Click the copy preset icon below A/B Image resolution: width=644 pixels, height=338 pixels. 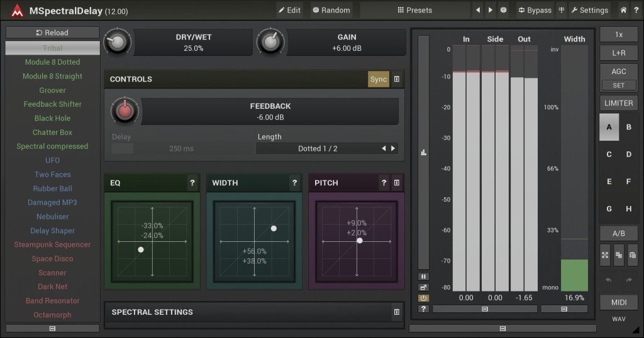coord(619,254)
